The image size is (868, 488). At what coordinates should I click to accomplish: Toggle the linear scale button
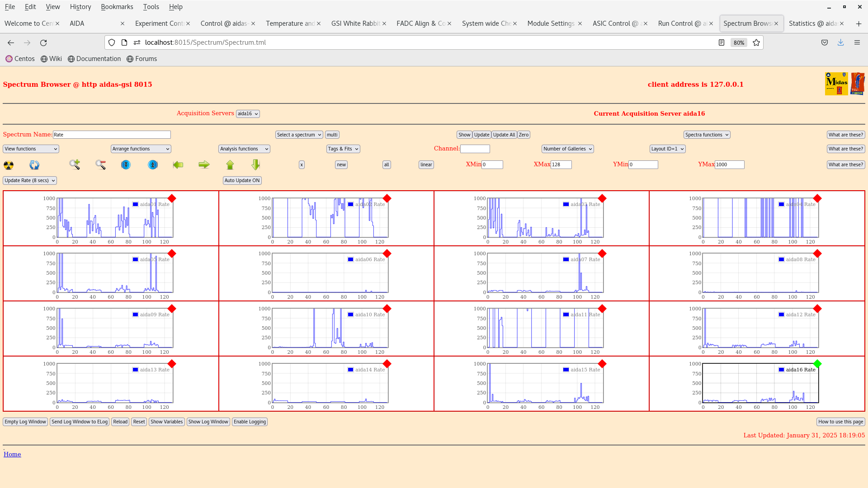(426, 165)
